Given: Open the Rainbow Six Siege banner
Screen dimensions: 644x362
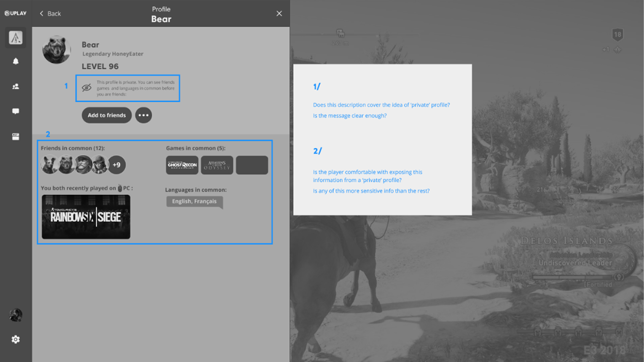Looking at the screenshot, I should tap(86, 217).
